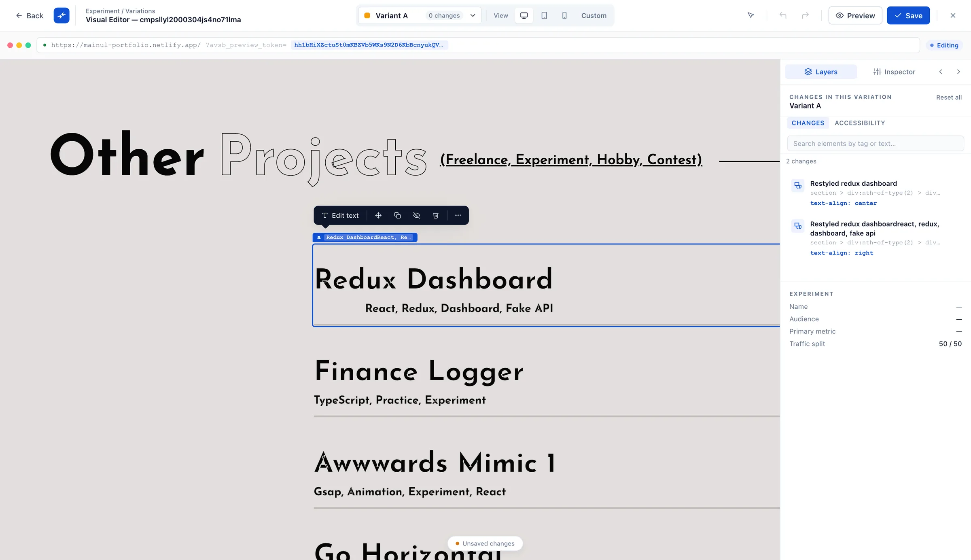Select the Restyled redux dashboard change
The image size is (971, 560).
[x=875, y=193]
